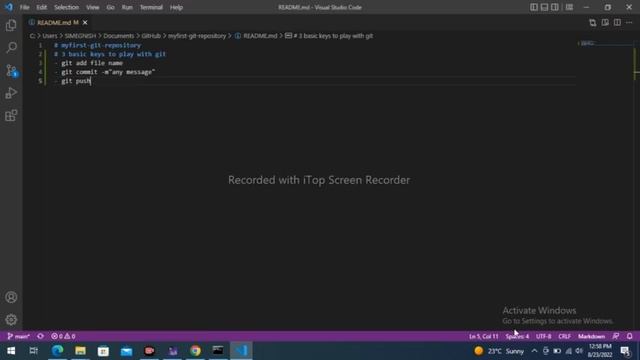Open Preview to the Side icon

pyautogui.click(x=605, y=23)
